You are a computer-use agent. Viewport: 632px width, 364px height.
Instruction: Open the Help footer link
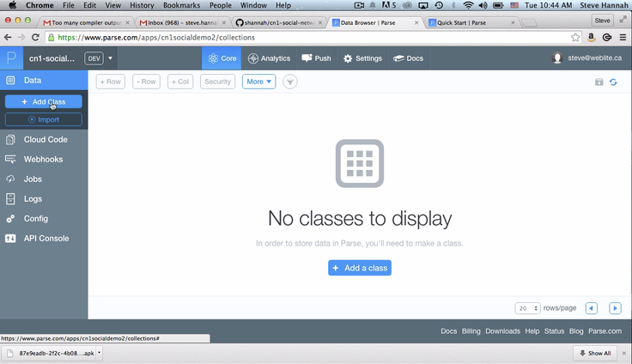pyautogui.click(x=532, y=331)
